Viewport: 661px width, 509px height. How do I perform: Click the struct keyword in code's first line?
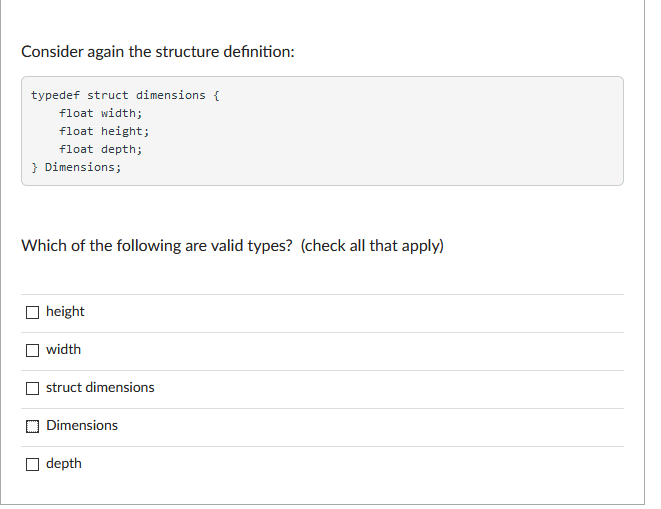tap(107, 95)
